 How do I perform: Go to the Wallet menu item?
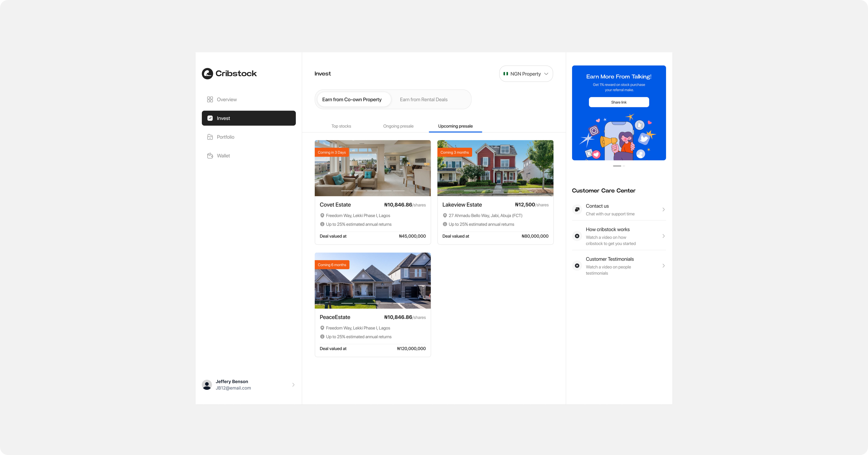tap(249, 156)
